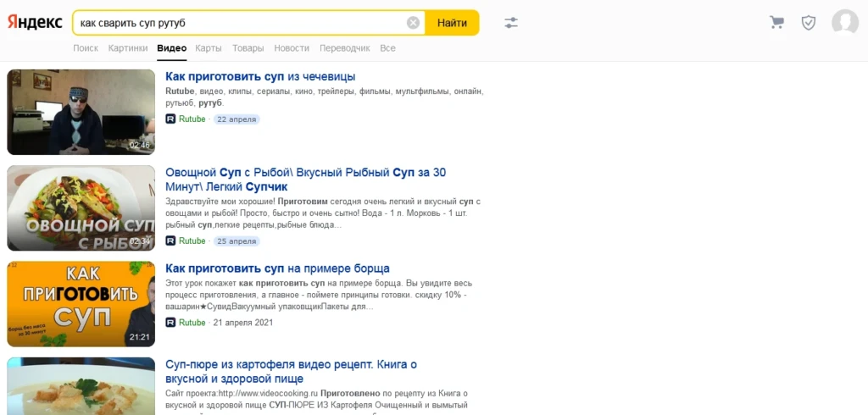
Task: Clear the search query with the X icon
Action: 413,23
